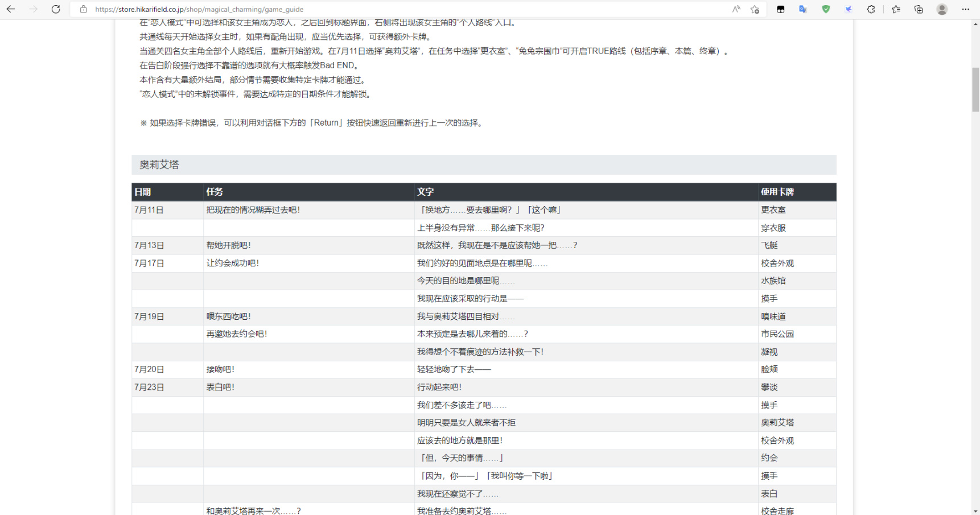Screen dimensions: 980x515
Task: Click text 轻轻地吻了下去——
Action: tap(454, 369)
